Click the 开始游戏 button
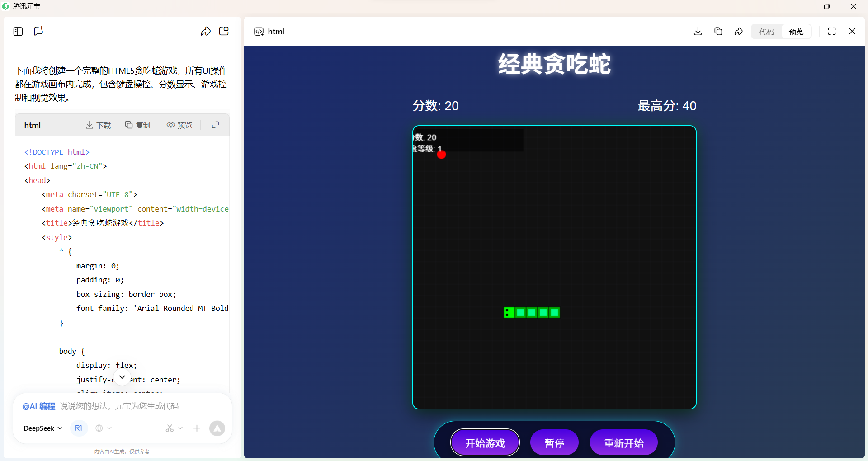The image size is (868, 461). (x=485, y=442)
